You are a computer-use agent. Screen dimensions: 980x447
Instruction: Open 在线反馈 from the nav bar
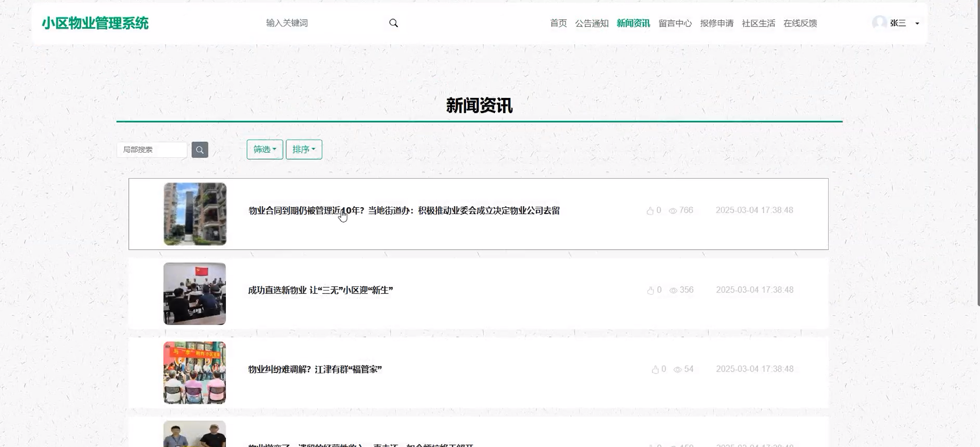tap(800, 23)
